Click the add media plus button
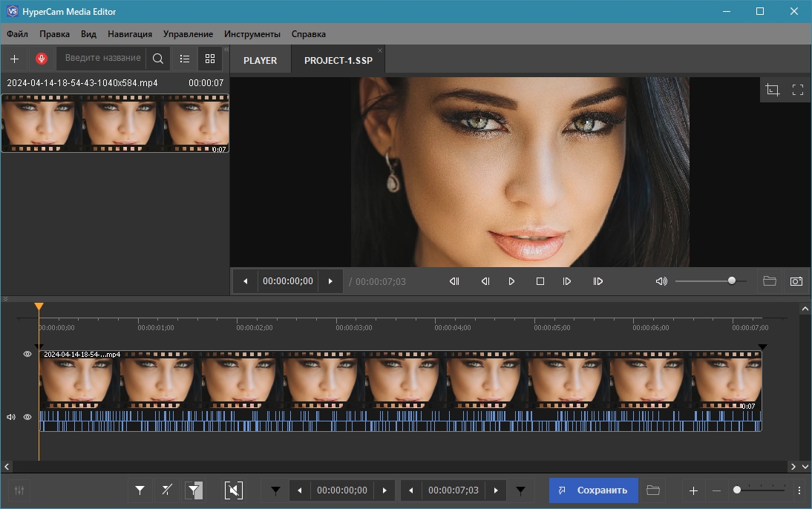 tap(14, 59)
